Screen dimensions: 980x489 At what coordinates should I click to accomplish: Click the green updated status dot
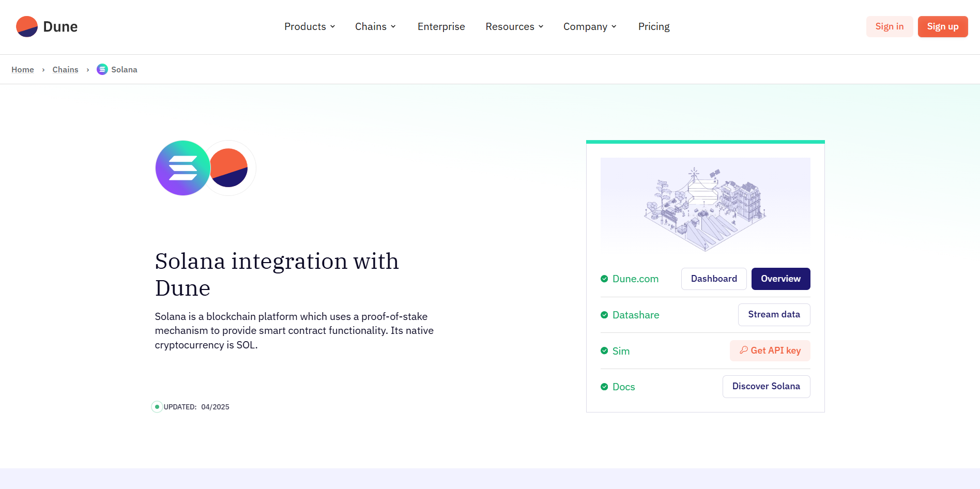pyautogui.click(x=157, y=407)
